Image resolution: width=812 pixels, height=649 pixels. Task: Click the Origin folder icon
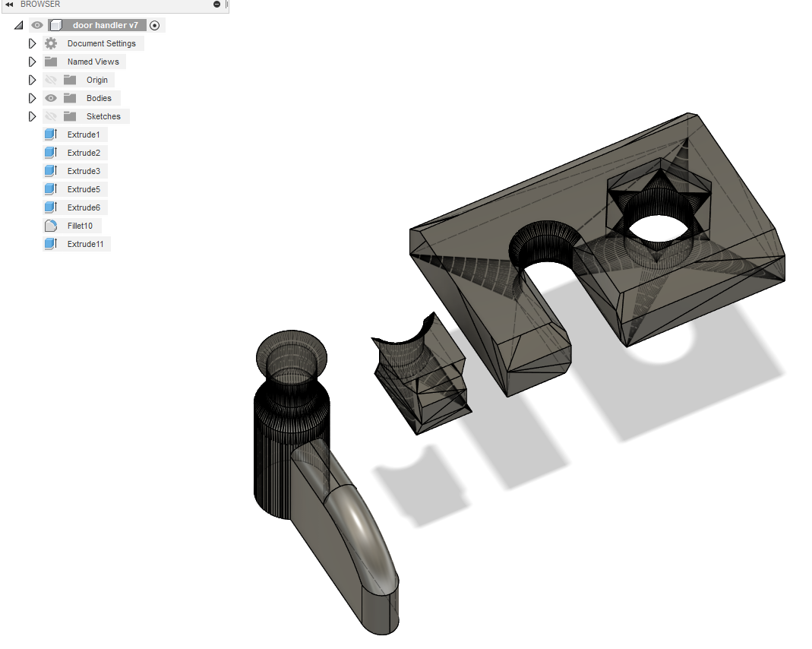70,80
